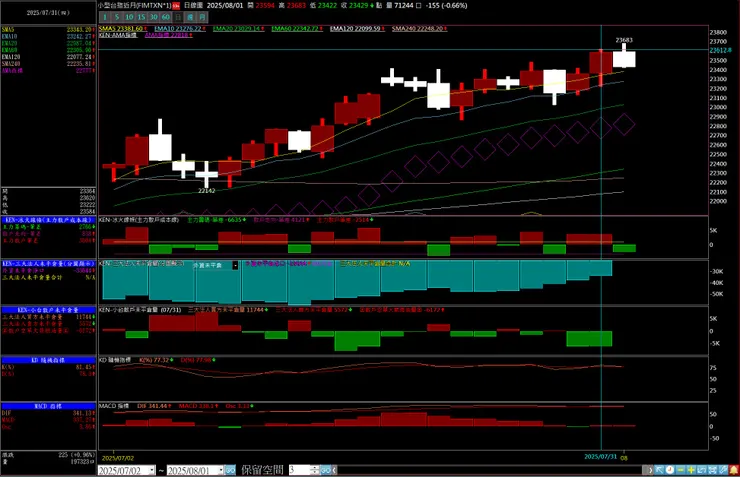Screen dimensions: 740x477
Task: Click the icon left of the bell
Action: (x=723, y=470)
